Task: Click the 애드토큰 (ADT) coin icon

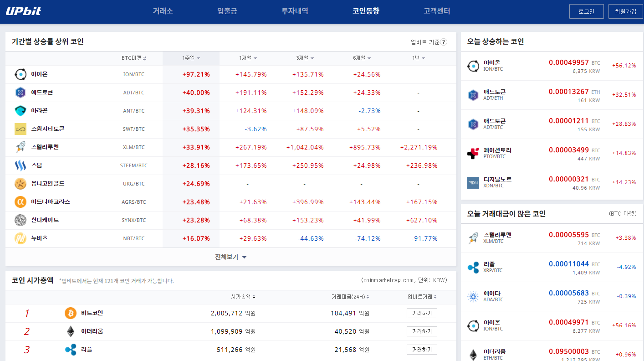Action: point(20,92)
